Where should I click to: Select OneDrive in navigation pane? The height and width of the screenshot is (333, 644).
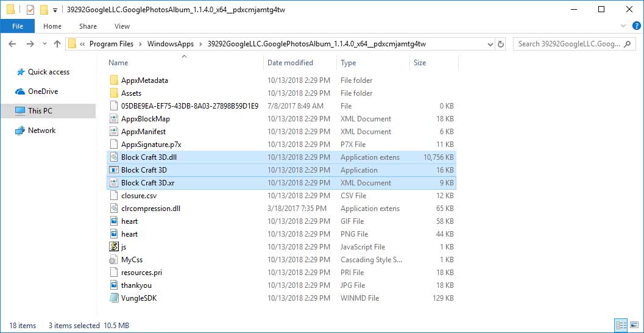click(43, 91)
